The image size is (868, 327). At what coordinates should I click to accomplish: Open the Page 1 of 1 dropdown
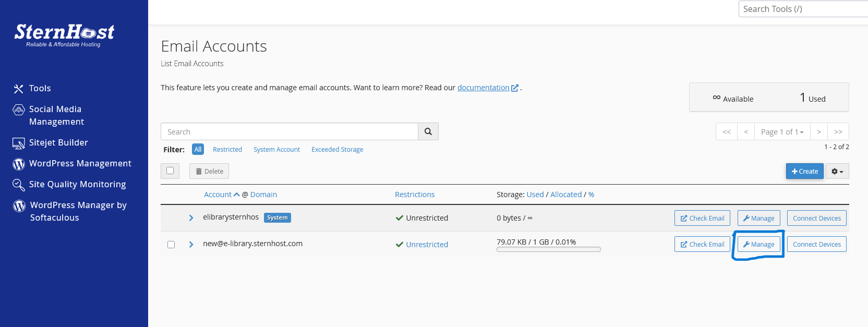click(x=782, y=132)
